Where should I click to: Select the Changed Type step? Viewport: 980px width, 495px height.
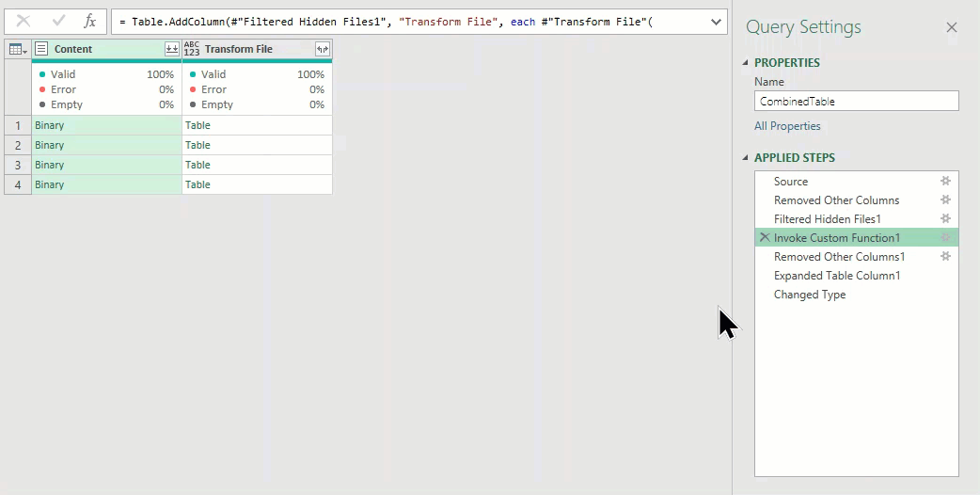point(809,295)
